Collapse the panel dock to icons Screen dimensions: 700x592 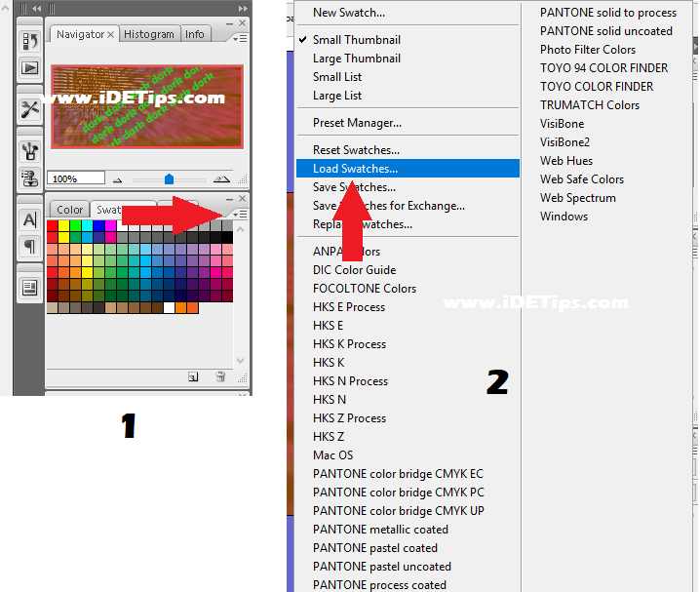point(243,8)
